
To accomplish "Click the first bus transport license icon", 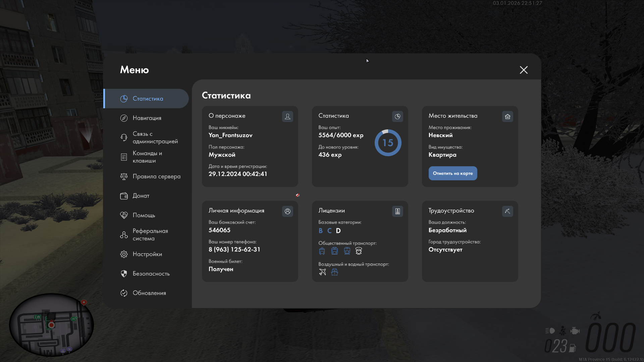I will [322, 251].
